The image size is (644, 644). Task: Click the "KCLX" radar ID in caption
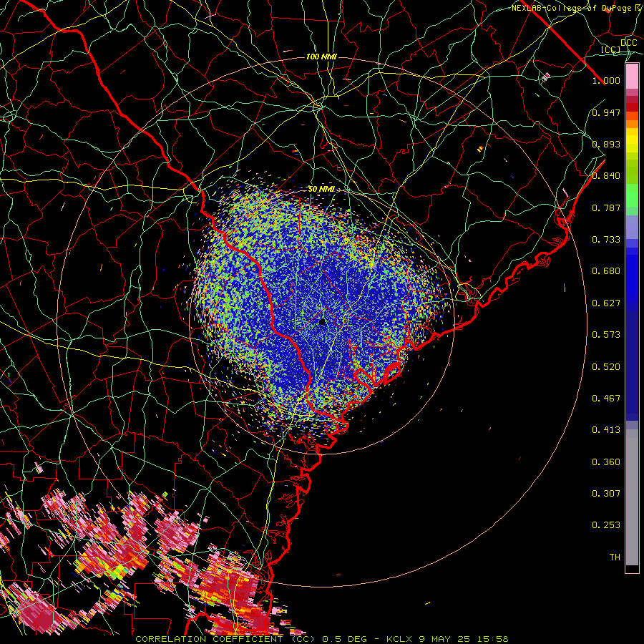coord(399,639)
